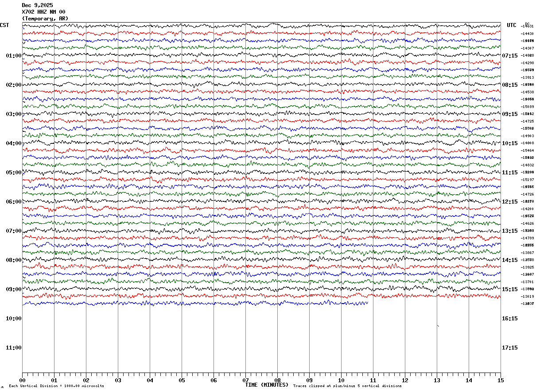
Task: Click minute tick 14 on time axis
Action: click(469, 380)
